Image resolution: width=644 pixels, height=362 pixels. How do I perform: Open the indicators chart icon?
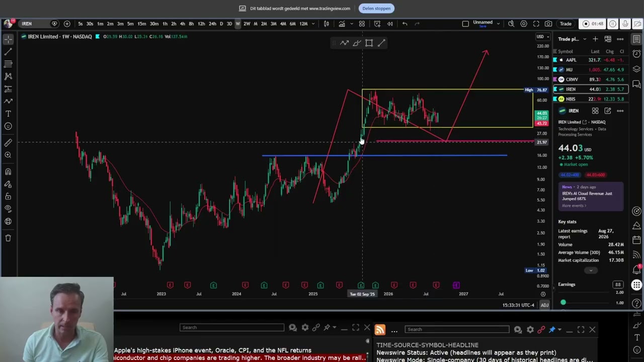[x=342, y=24]
